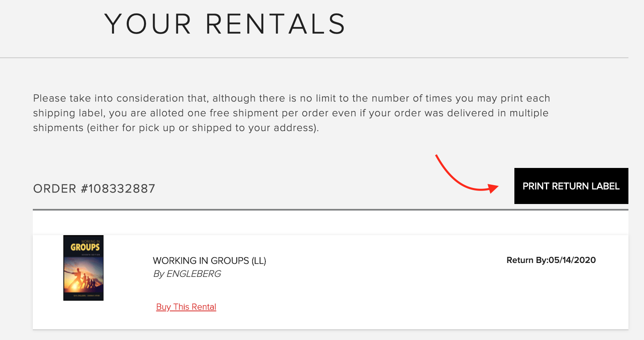Click the Return By label text
This screenshot has height=340, width=644.
coord(527,260)
